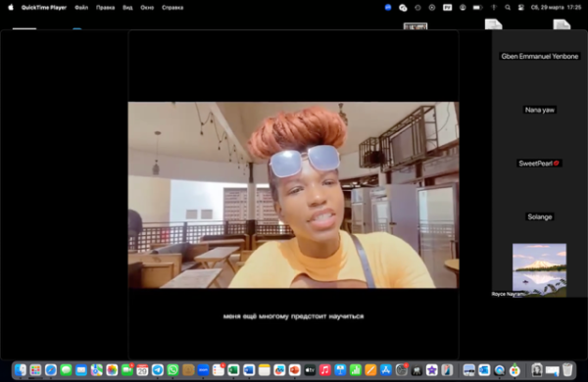Launch Safari from the Dock
This screenshot has height=382, width=588.
point(51,370)
